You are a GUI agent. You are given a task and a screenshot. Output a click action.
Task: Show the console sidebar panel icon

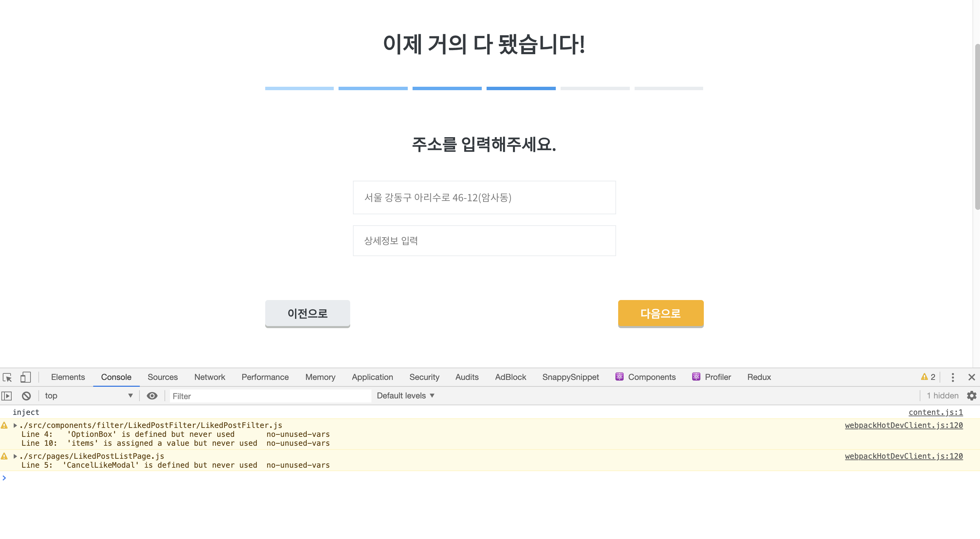tap(7, 396)
